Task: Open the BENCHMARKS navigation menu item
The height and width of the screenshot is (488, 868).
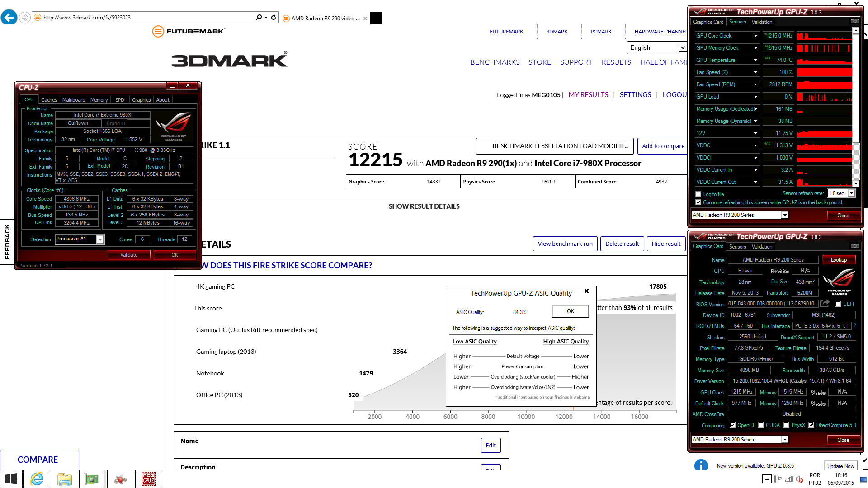Action: tap(495, 62)
